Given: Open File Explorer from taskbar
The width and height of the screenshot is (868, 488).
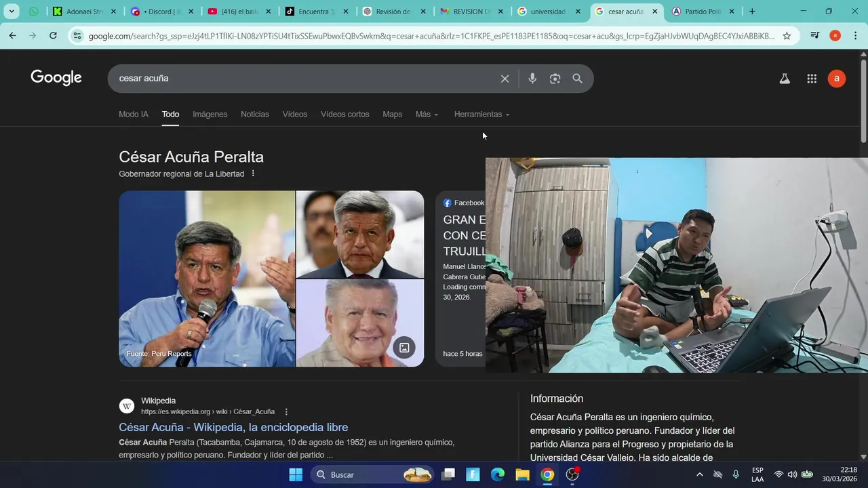Looking at the screenshot, I should pos(522,474).
